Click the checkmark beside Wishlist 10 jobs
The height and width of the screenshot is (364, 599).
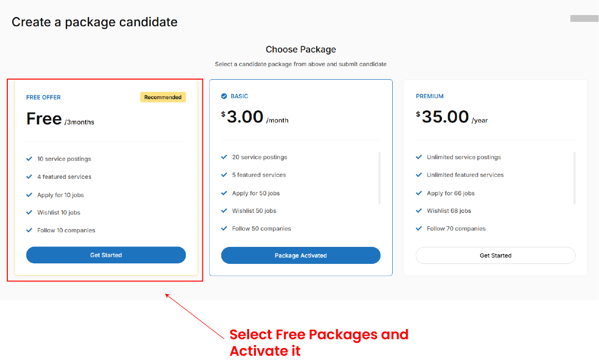pos(29,212)
